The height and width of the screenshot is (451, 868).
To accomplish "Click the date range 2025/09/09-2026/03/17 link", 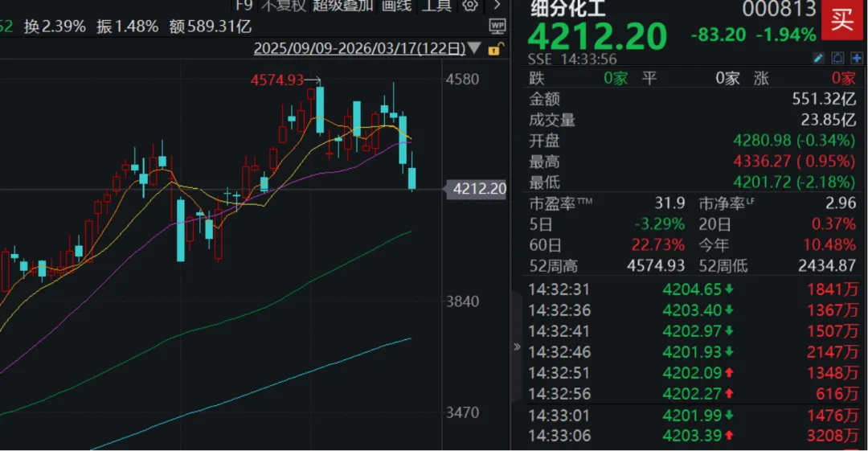I will pos(359,48).
